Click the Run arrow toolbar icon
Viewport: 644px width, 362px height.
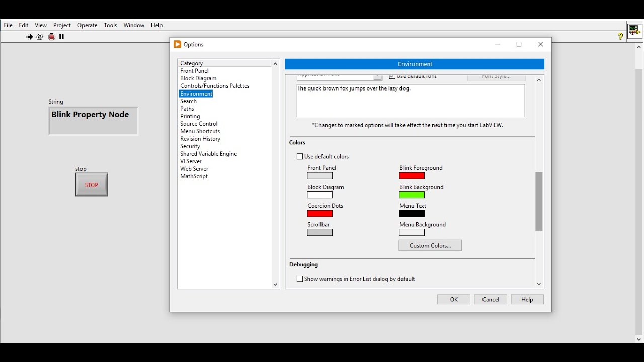[x=29, y=37]
